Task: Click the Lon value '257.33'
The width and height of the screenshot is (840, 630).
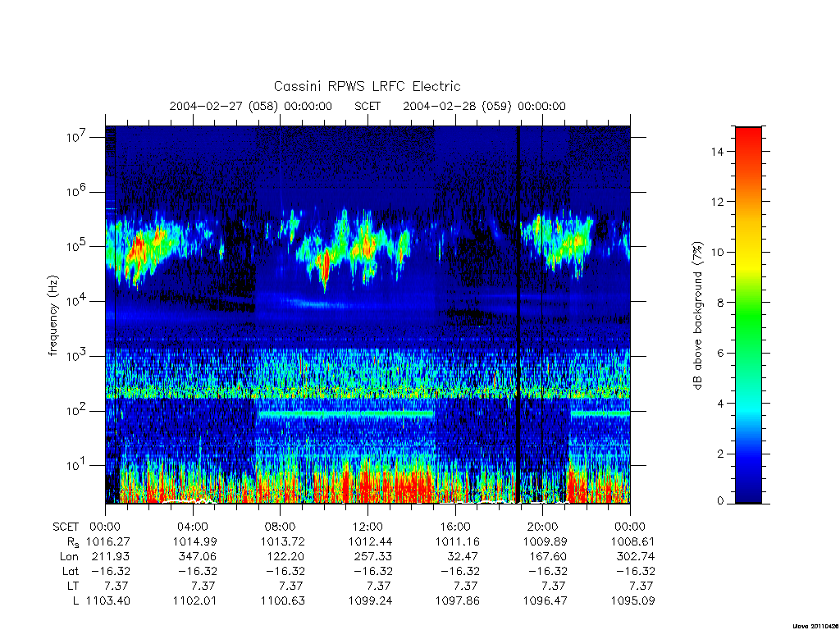Action: [x=373, y=557]
